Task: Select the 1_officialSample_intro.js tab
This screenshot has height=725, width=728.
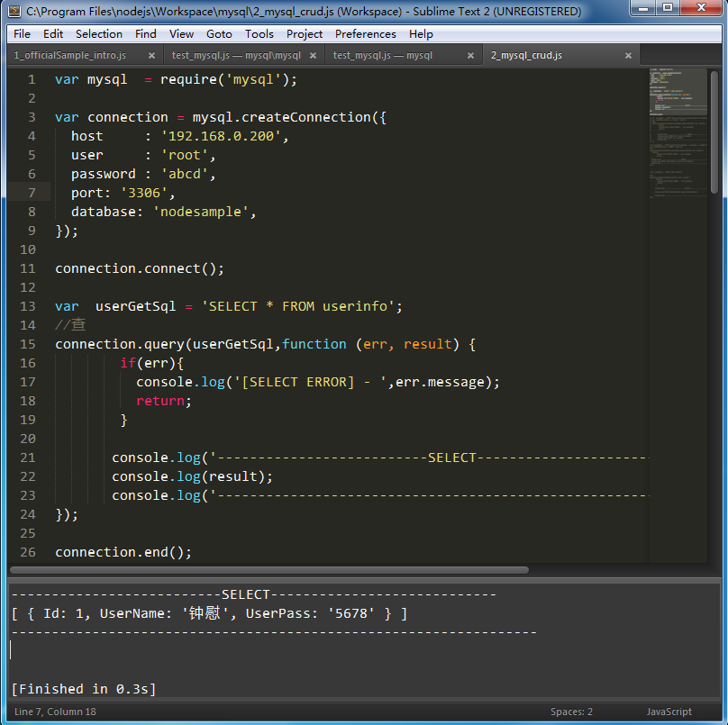Action: [x=72, y=54]
